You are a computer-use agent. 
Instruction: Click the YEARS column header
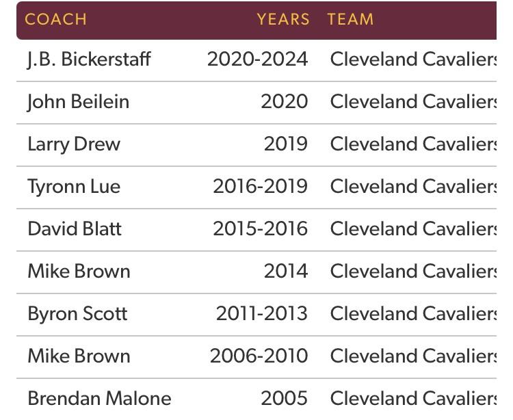tap(282, 19)
